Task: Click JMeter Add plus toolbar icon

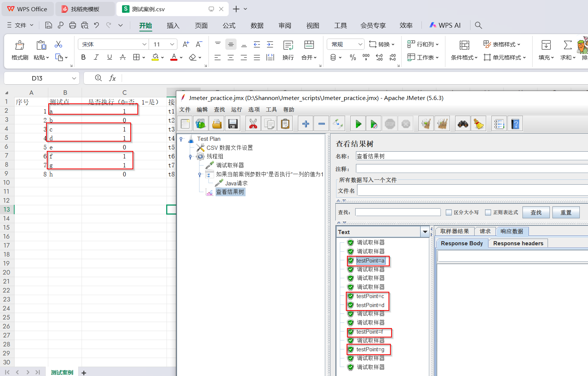Action: point(306,124)
